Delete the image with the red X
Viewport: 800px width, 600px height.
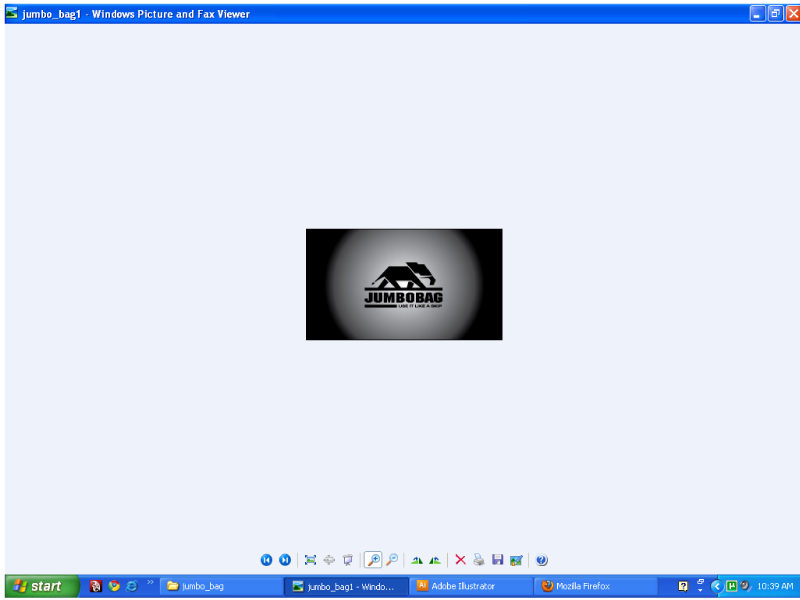pos(460,560)
